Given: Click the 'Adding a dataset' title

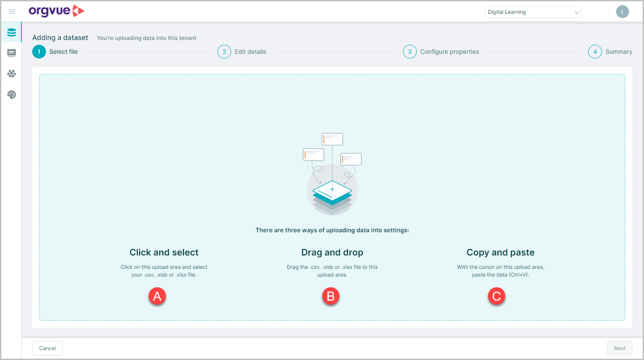Looking at the screenshot, I should 60,38.
